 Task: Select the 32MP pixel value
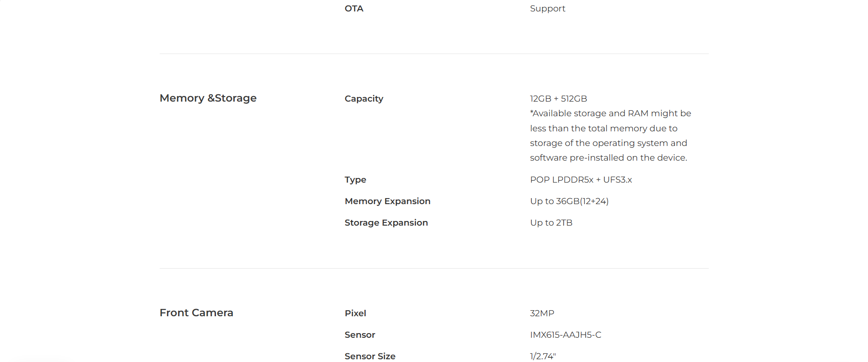coord(542,313)
